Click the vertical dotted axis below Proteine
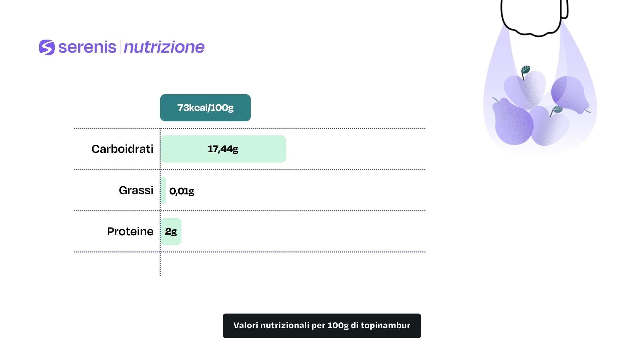 tap(160, 265)
